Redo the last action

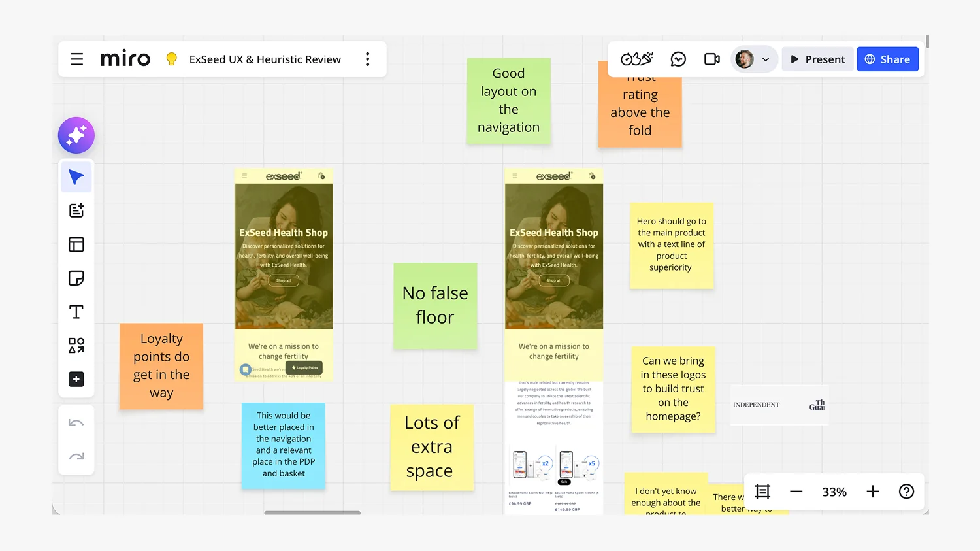tap(76, 456)
